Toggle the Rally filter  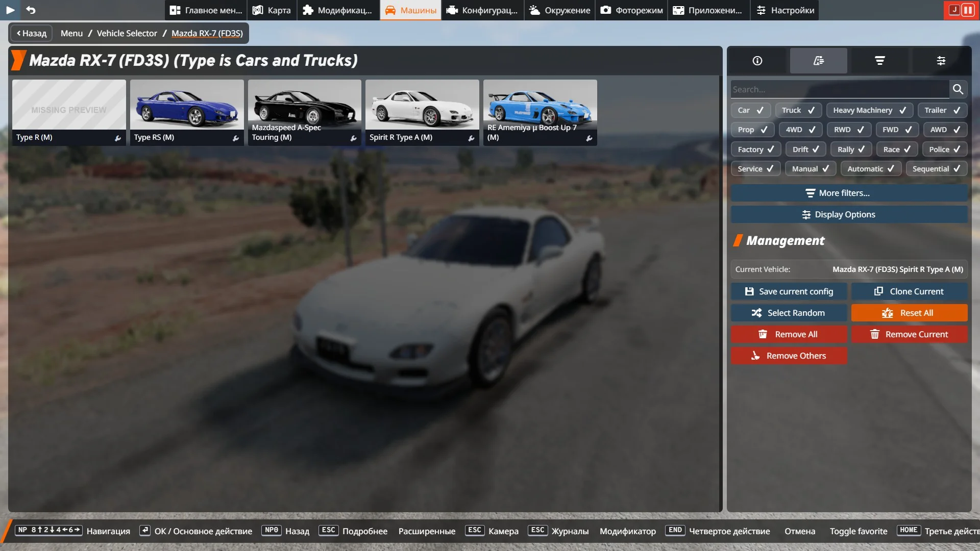pos(851,149)
